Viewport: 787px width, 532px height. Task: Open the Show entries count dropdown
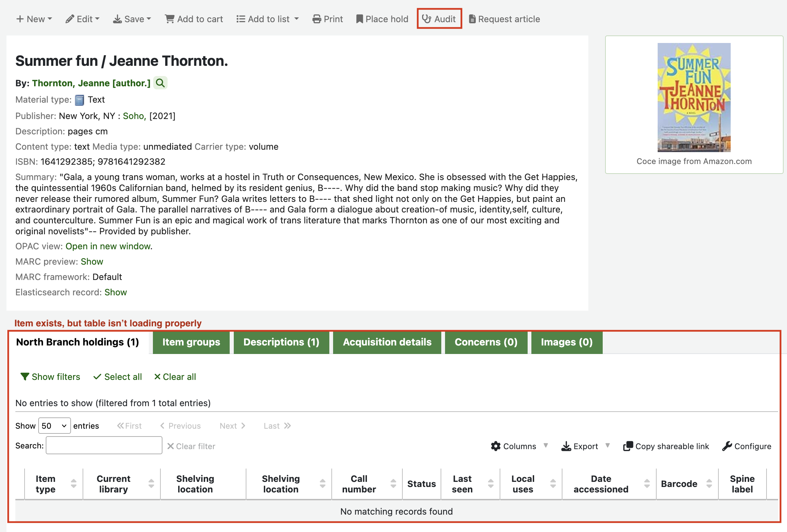coord(54,426)
